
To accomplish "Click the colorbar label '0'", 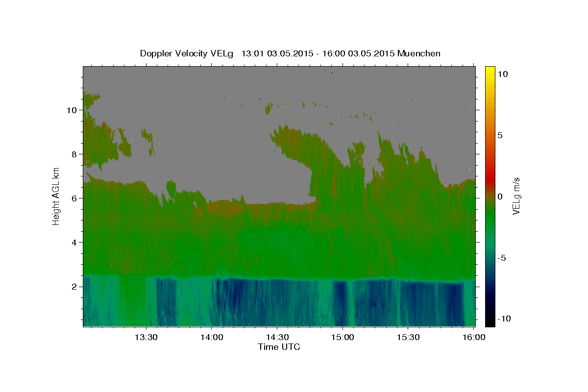I will 500,196.
